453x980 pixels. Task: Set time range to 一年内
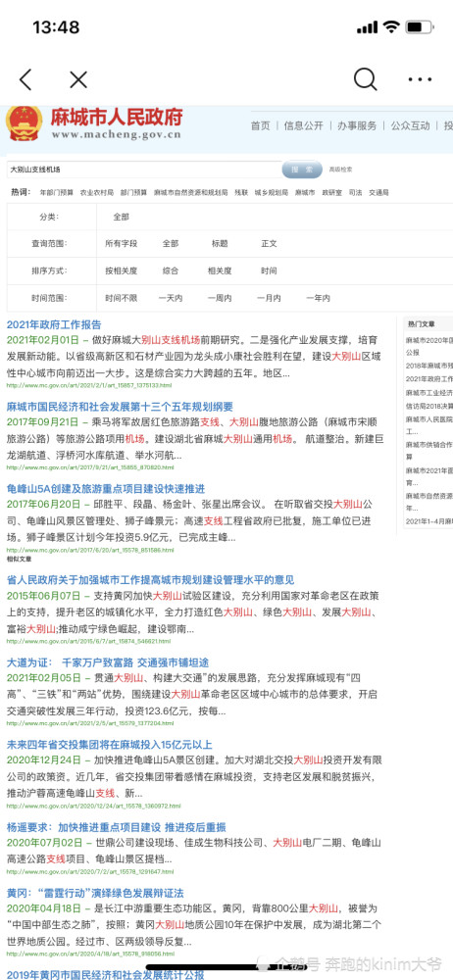318,298
